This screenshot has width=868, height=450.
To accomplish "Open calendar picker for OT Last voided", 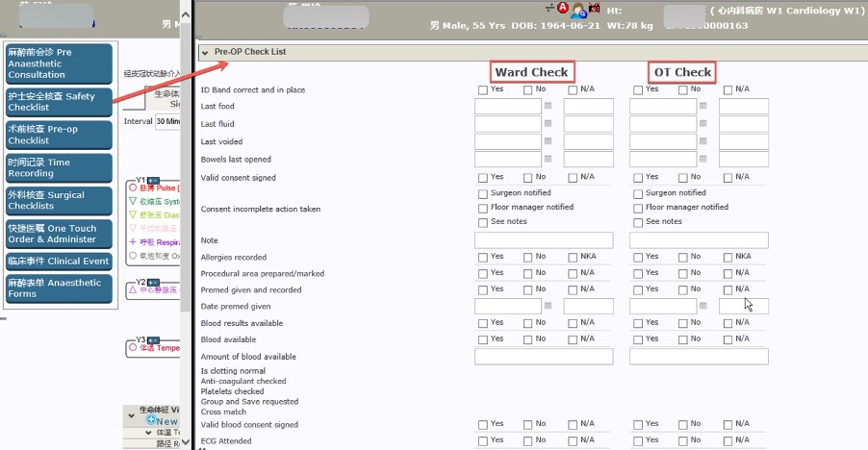I will click(x=702, y=142).
